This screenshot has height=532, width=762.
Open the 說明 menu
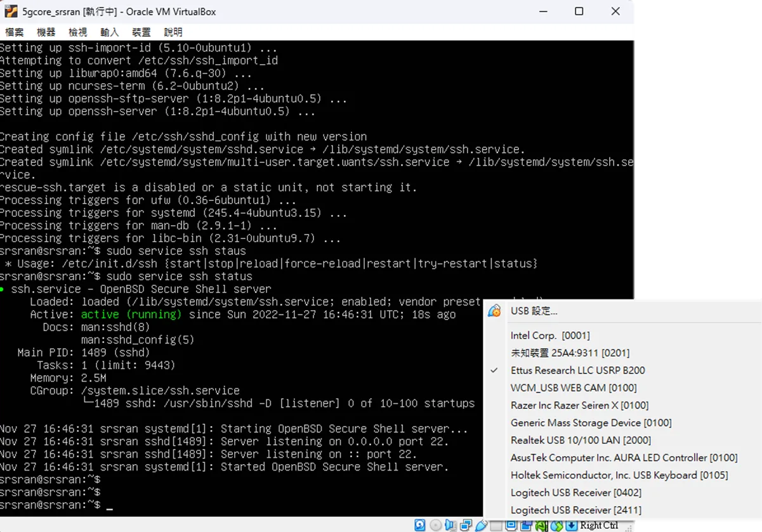click(x=173, y=32)
